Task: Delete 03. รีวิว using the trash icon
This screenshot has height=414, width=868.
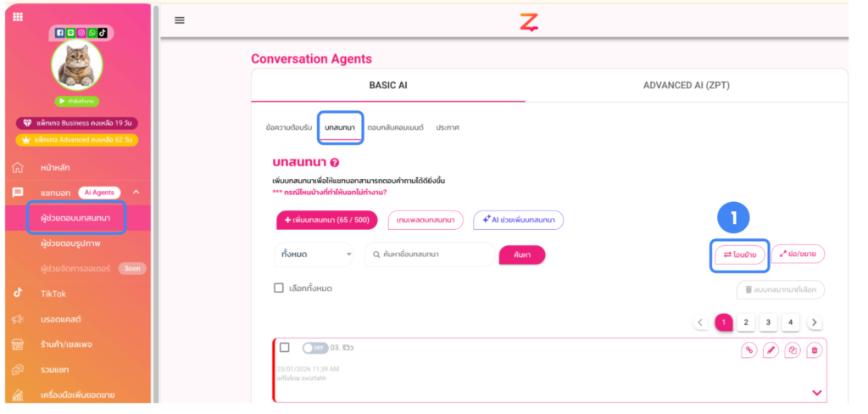Action: [x=815, y=350]
